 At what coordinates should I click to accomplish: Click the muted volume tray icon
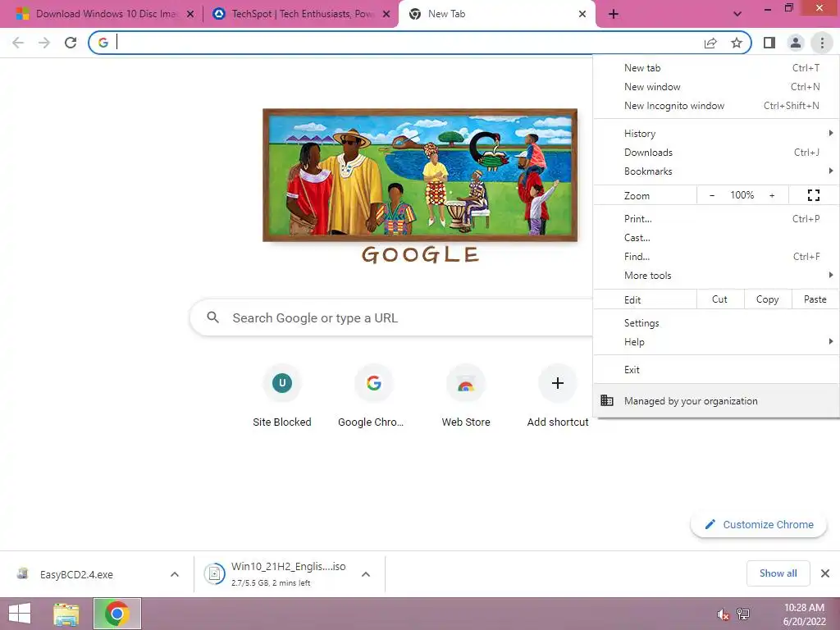723,614
